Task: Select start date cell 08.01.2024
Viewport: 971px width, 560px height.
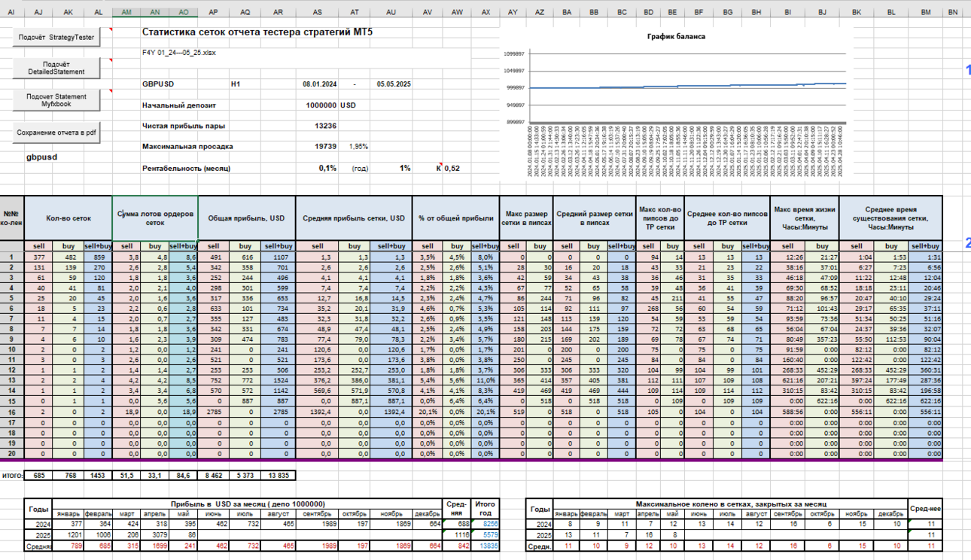Action: pyautogui.click(x=319, y=84)
